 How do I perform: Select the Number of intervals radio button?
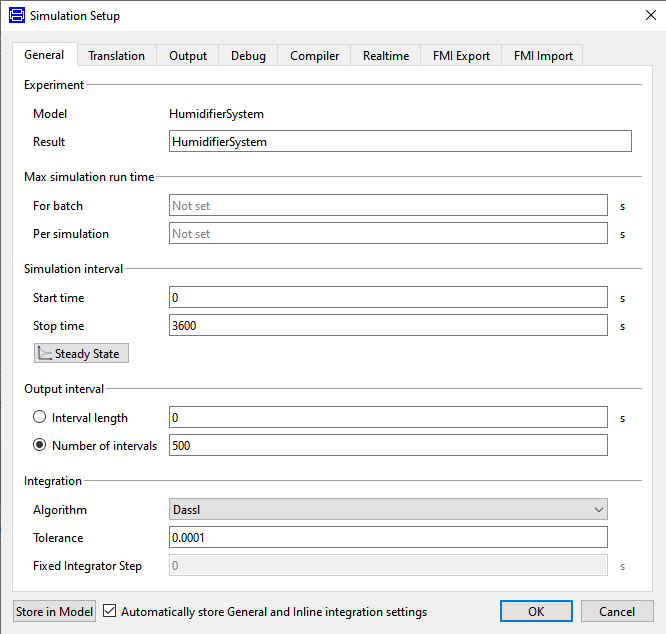40,446
